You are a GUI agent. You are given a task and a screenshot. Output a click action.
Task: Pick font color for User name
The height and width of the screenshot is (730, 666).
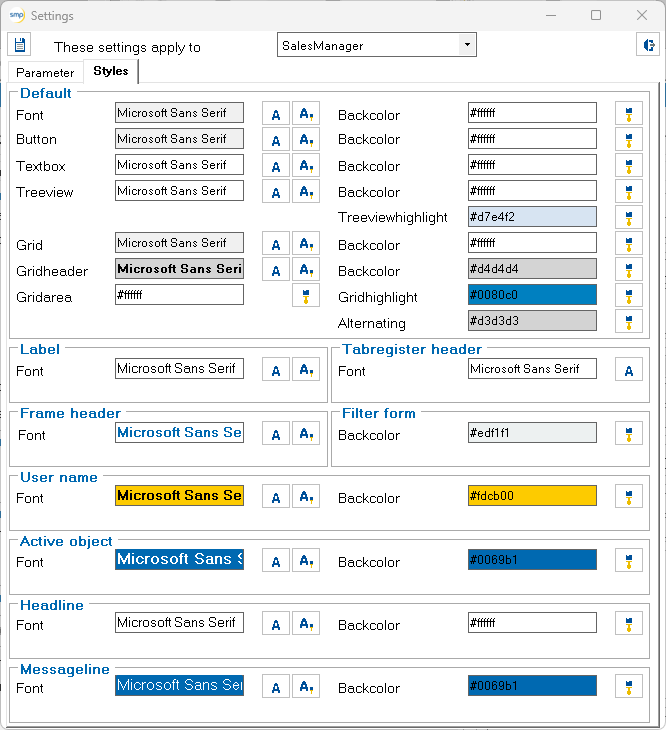tap(306, 496)
